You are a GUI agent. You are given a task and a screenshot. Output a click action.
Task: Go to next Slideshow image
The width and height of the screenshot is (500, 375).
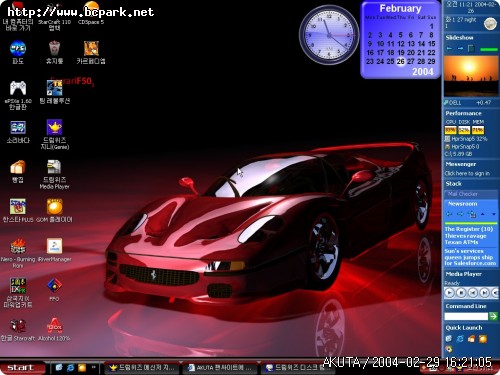tap(460, 48)
